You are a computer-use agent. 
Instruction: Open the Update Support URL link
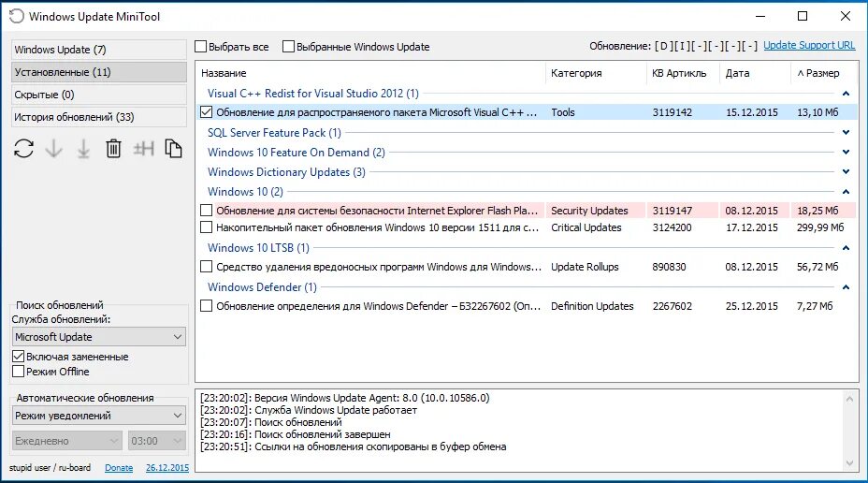tap(809, 46)
